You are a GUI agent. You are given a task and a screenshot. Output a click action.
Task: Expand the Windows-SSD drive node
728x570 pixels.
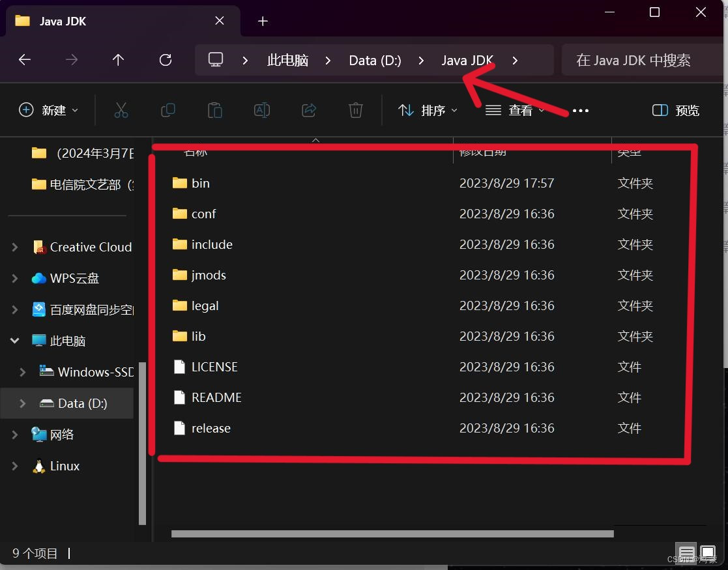[x=22, y=372]
